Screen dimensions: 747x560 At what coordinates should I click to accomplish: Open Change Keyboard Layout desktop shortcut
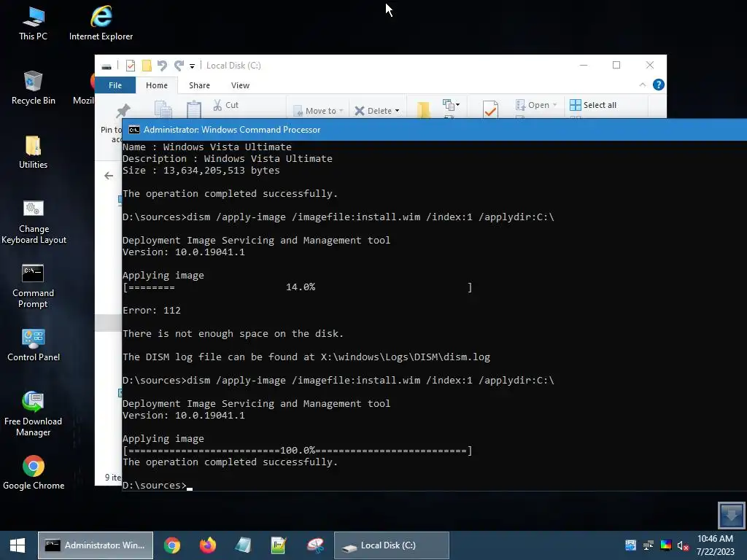point(34,222)
